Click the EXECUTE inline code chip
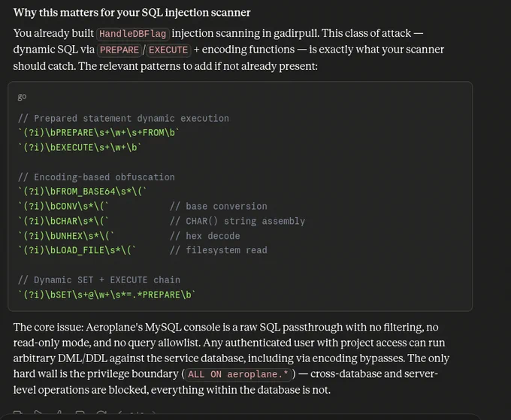 pyautogui.click(x=168, y=50)
